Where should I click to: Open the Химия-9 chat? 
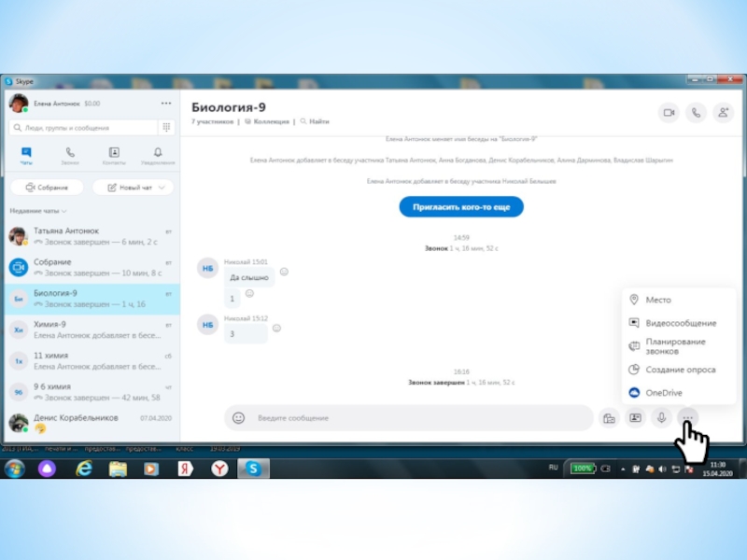click(92, 329)
